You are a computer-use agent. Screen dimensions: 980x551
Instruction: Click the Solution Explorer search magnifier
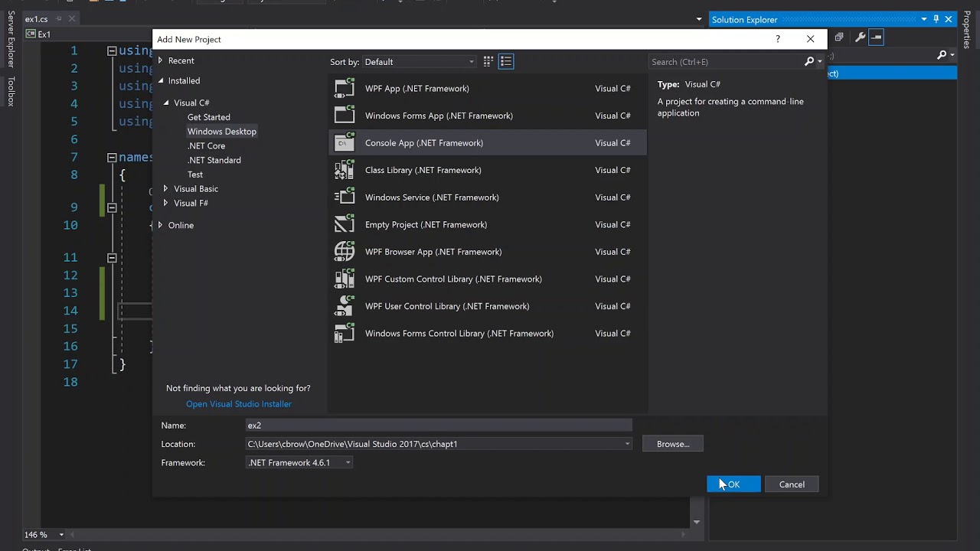click(942, 55)
